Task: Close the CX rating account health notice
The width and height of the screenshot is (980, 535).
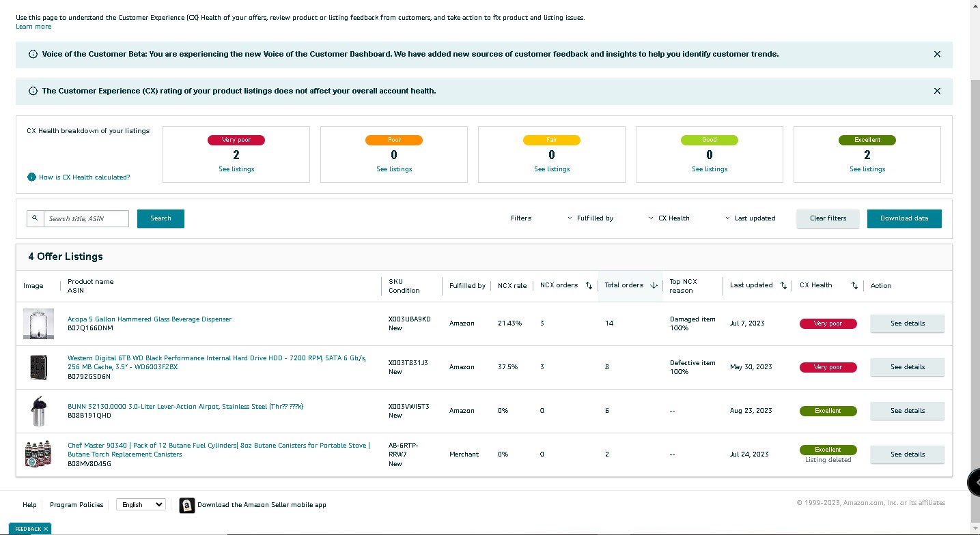Action: [937, 91]
